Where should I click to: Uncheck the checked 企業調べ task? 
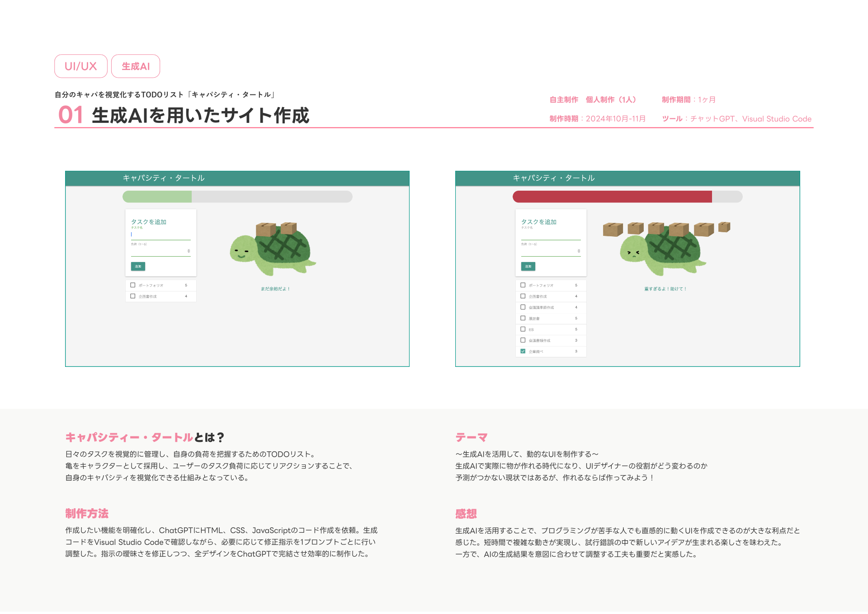click(x=523, y=351)
